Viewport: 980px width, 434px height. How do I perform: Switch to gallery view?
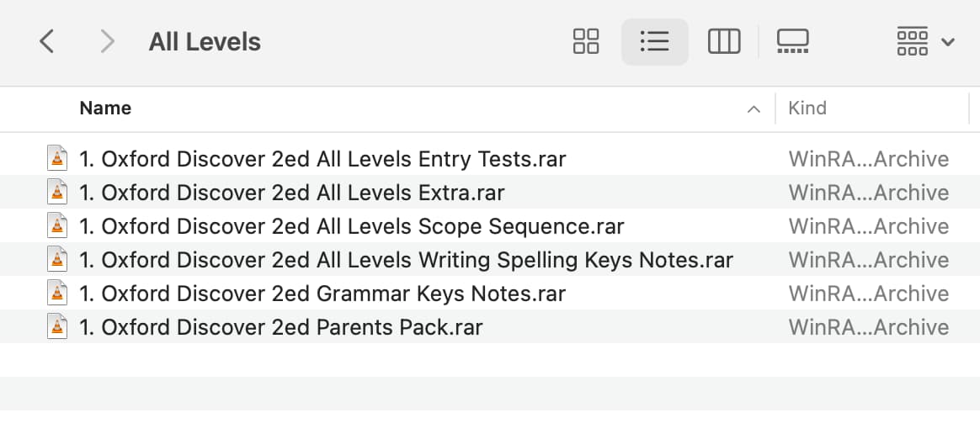792,42
